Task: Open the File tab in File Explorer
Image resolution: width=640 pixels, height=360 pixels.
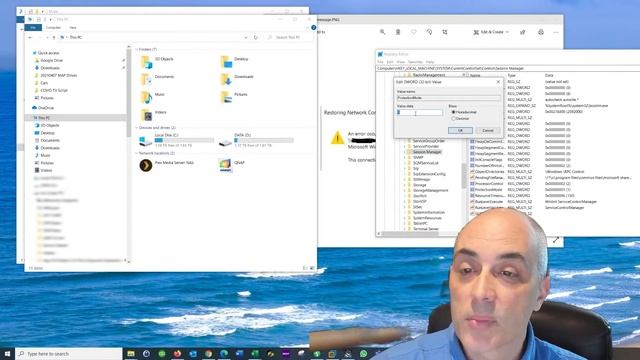Action: point(33,27)
